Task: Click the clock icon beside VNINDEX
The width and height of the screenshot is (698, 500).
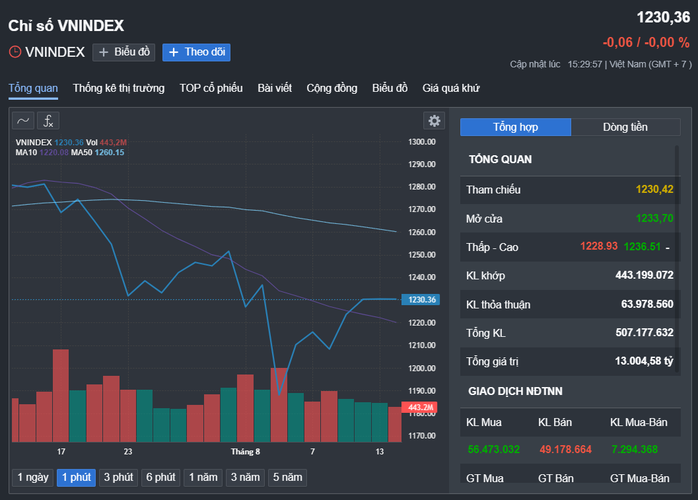Action: [x=15, y=52]
